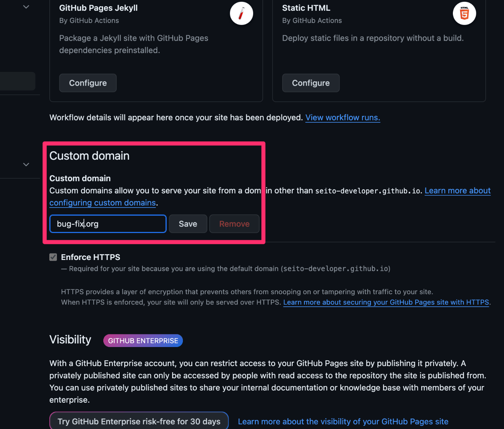Open the configuring custom domains link
Image resolution: width=504 pixels, height=429 pixels.
(x=103, y=203)
